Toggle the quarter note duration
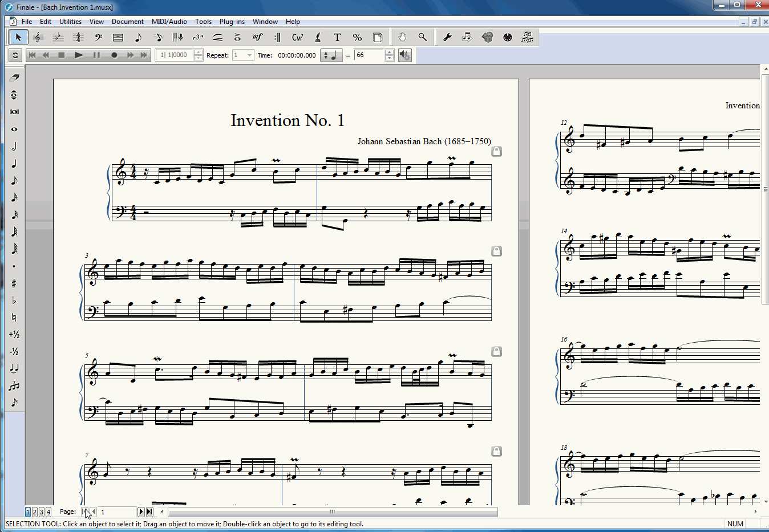The height and width of the screenshot is (532, 769). click(14, 164)
